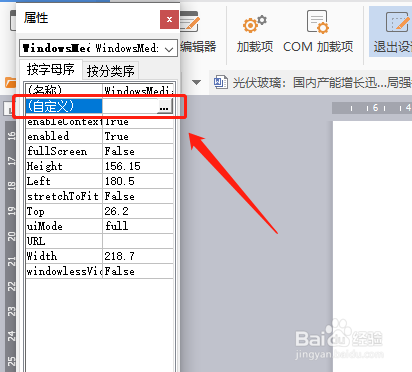Click the 218.7 Width value
Viewport: 412px width, 372px height.
click(x=138, y=256)
